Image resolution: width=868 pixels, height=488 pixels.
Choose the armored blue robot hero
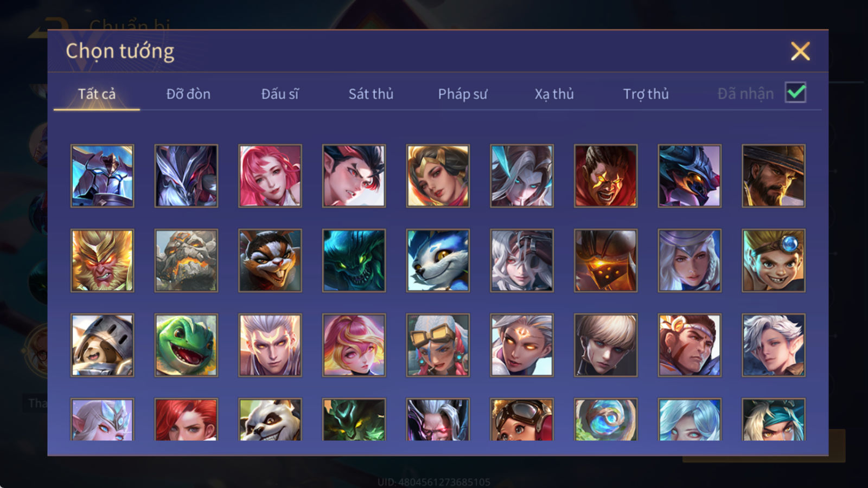tap(102, 176)
